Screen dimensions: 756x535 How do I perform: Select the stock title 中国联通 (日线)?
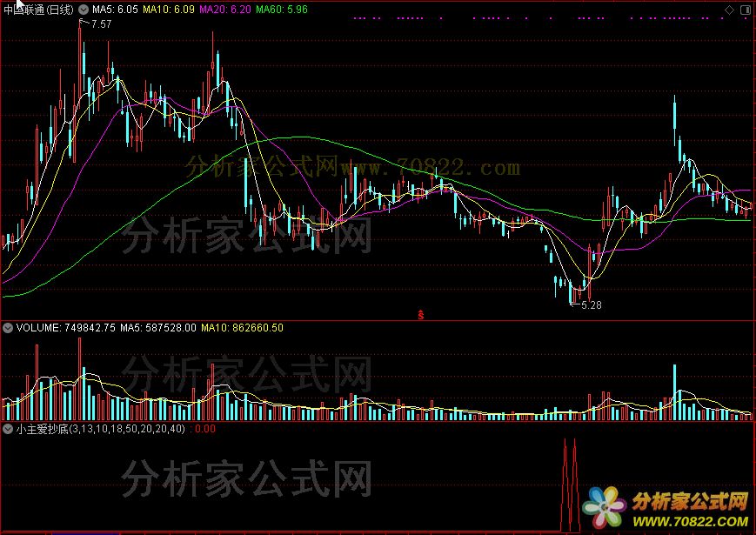[x=38, y=10]
